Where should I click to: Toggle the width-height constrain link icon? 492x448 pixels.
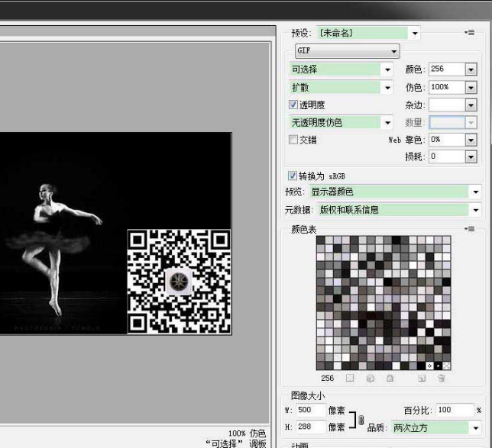361,420
